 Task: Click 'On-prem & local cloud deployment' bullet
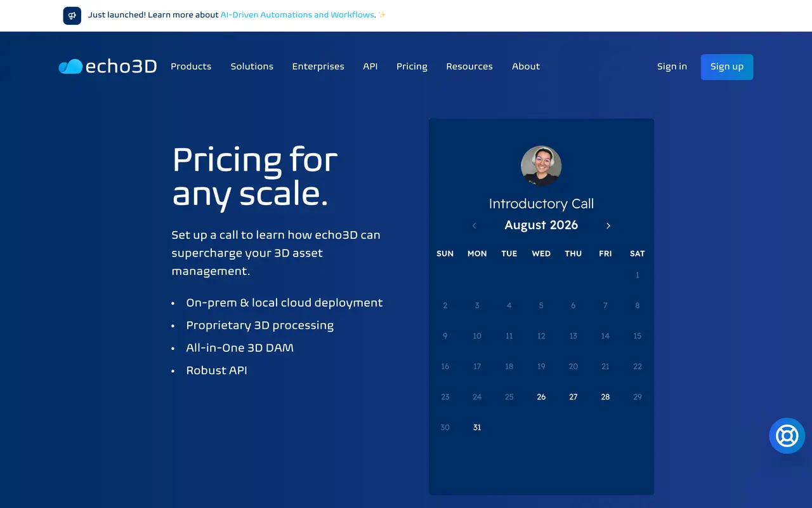tap(284, 303)
